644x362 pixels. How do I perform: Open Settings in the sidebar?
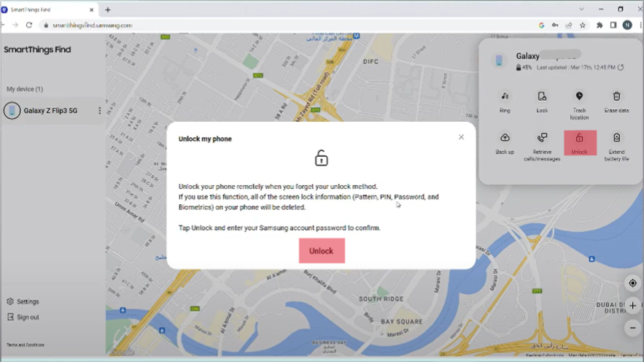(x=23, y=301)
